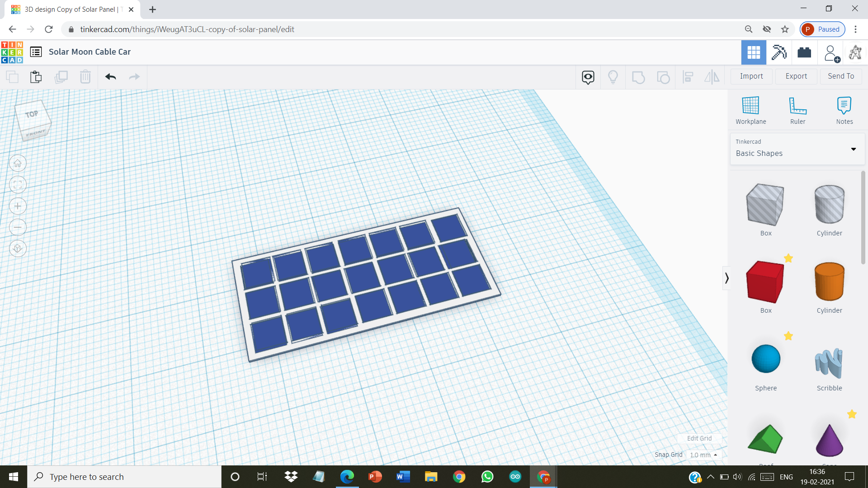Expand Snap Grid value selector

[703, 455]
